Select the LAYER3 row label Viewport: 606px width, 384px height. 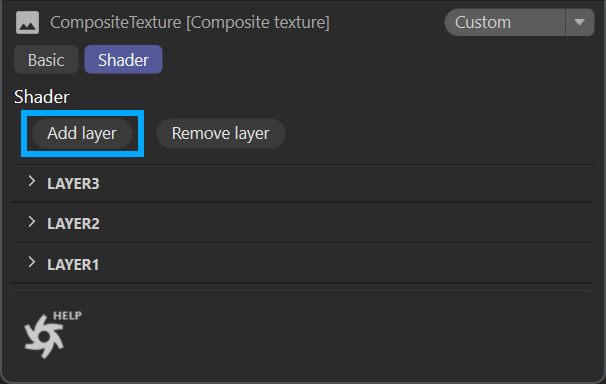click(x=73, y=184)
